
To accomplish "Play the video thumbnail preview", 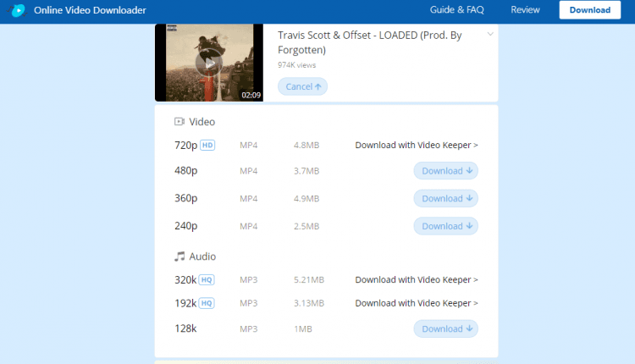I will pos(209,63).
